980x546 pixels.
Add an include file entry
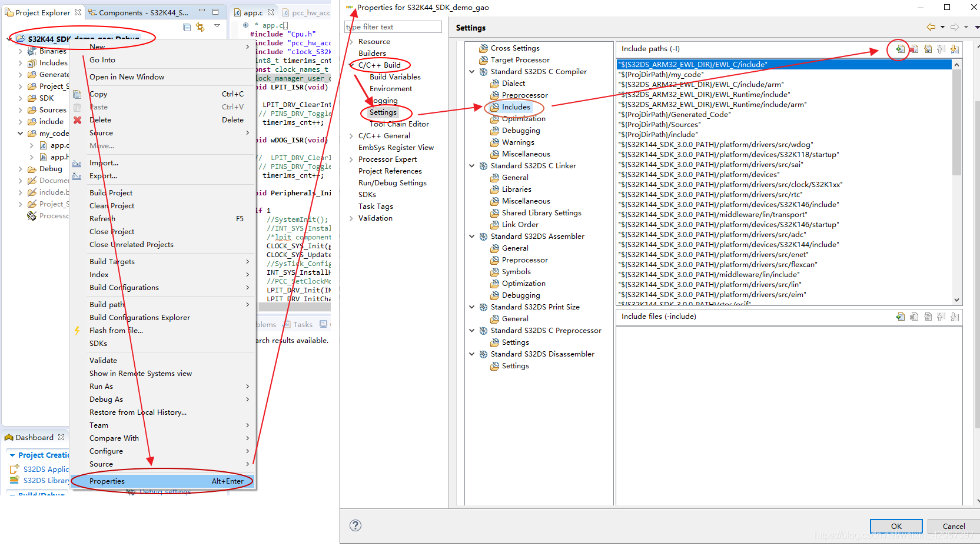click(900, 317)
